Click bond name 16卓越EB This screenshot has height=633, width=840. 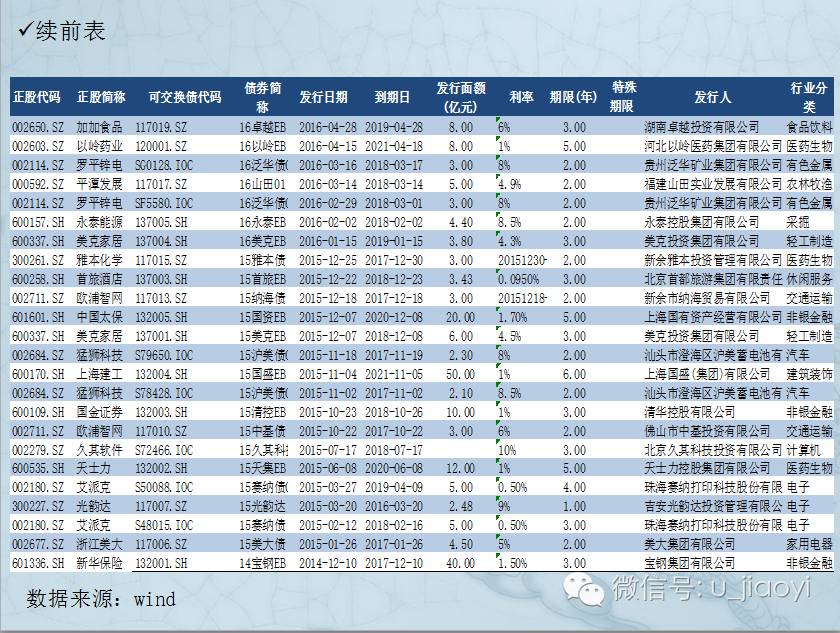click(x=262, y=127)
